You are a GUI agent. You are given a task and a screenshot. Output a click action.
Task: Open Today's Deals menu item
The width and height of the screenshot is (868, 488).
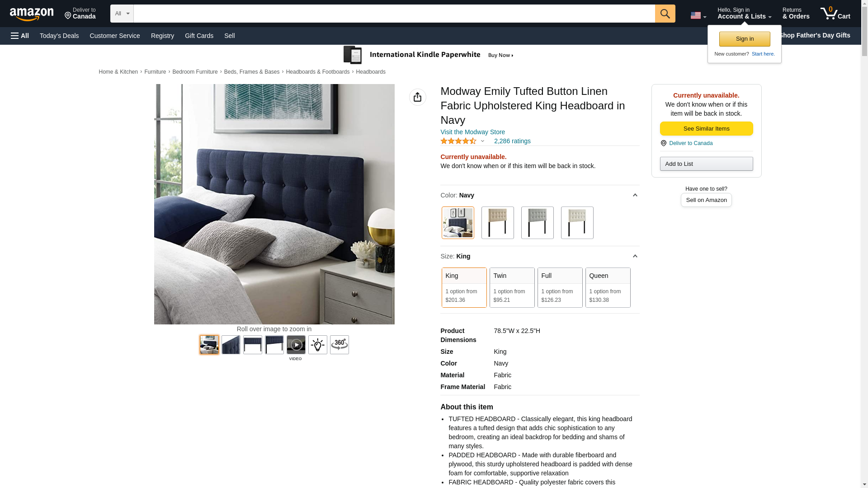tap(59, 36)
